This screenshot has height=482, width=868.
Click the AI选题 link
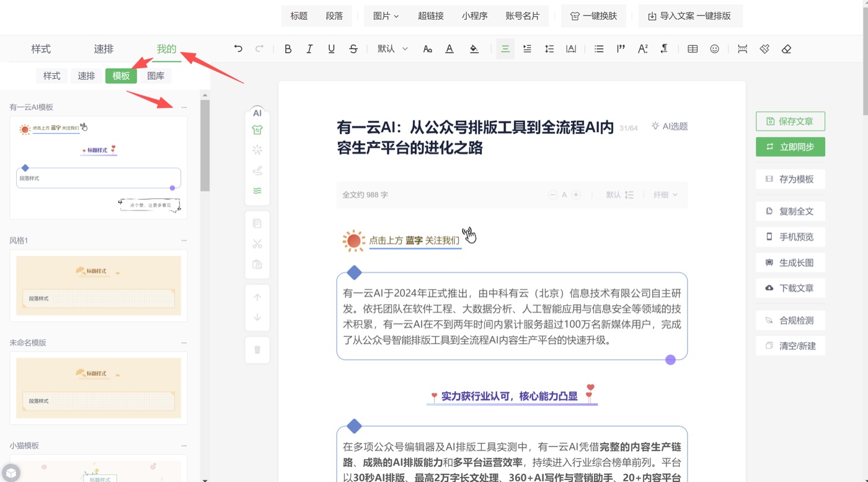coord(670,127)
